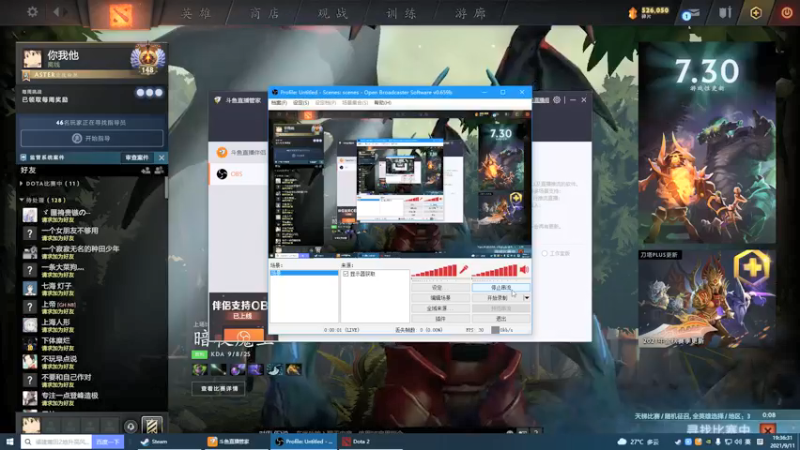Viewport: 800px width, 450px height.
Task: Open OBS 设定(S) settings menu
Action: (x=301, y=103)
